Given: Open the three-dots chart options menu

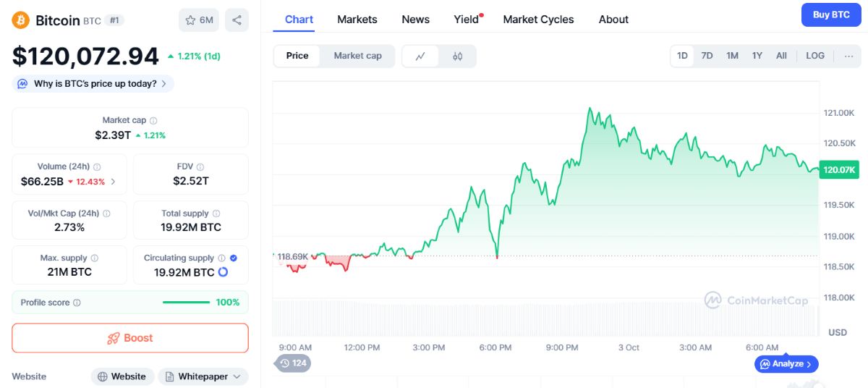Looking at the screenshot, I should (x=848, y=56).
